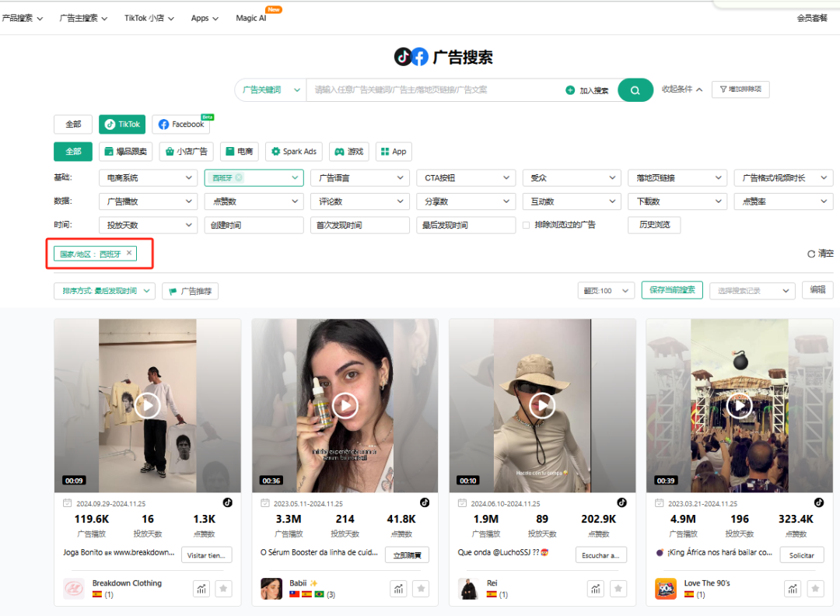Open analytics for Breakdown Clothing ad

tap(201, 589)
